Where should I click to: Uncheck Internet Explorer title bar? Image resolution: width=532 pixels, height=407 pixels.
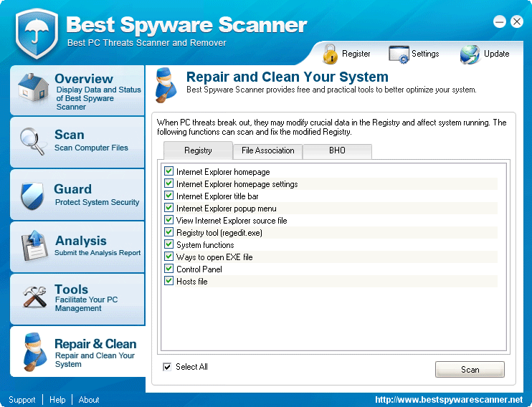tap(168, 196)
